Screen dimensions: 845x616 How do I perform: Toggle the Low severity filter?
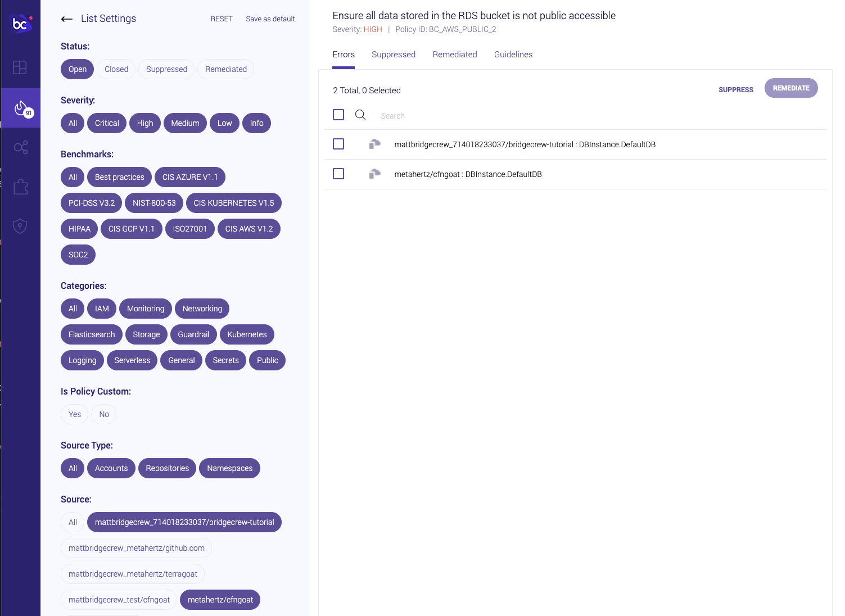tap(224, 123)
